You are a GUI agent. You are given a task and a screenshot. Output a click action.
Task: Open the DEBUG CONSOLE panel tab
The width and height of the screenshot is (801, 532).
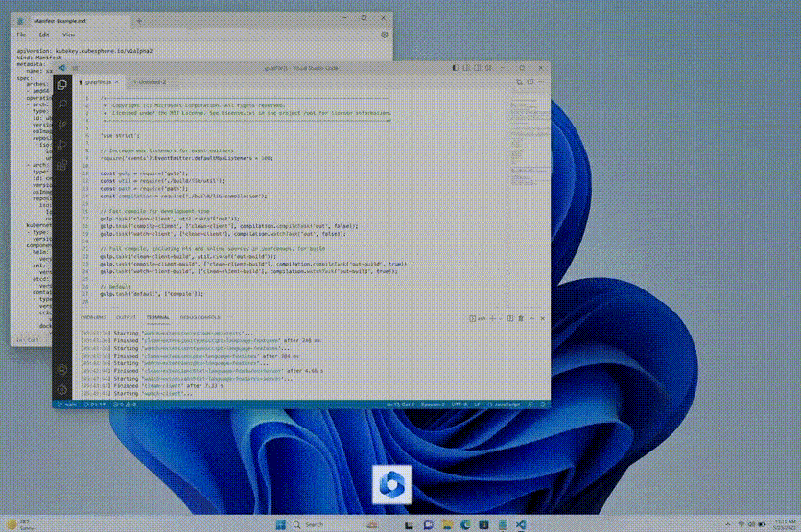click(x=200, y=317)
